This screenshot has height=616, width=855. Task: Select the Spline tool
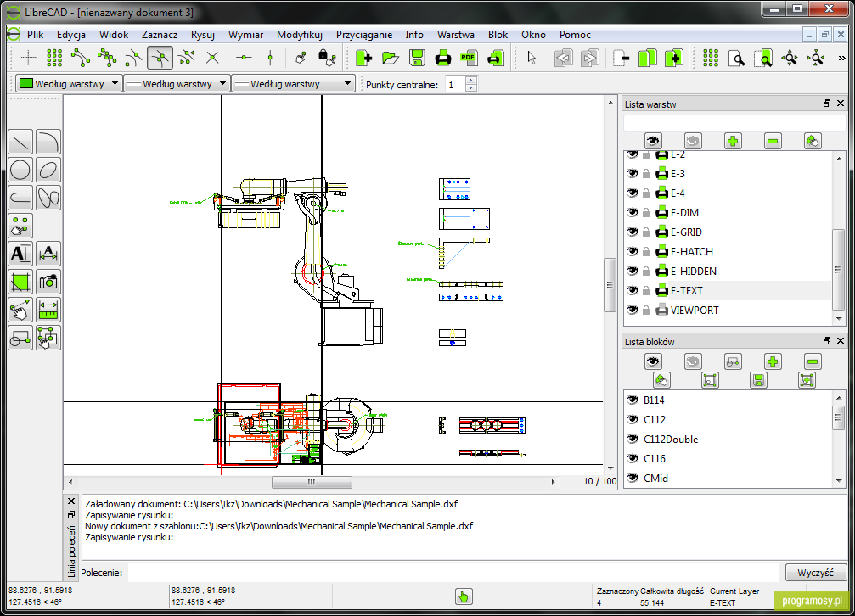[x=48, y=198]
